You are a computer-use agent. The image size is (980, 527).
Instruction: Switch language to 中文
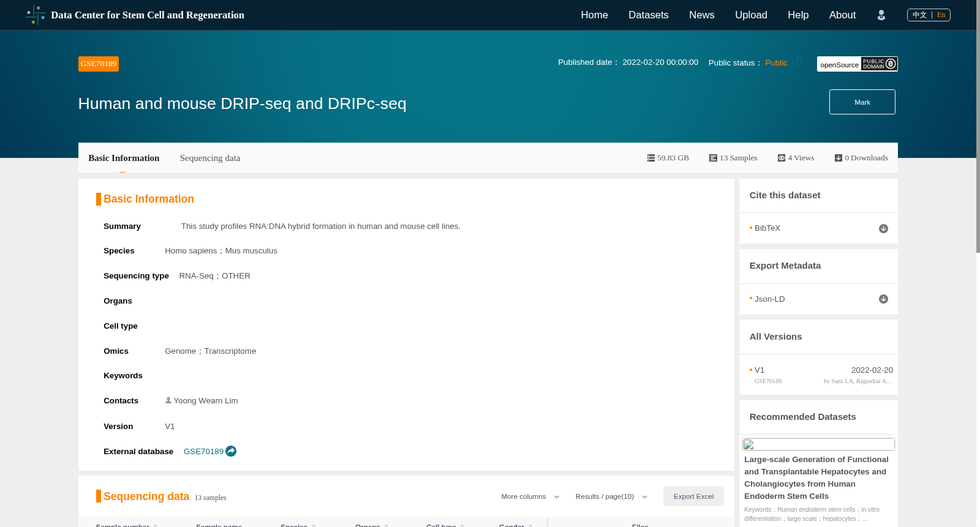[919, 15]
